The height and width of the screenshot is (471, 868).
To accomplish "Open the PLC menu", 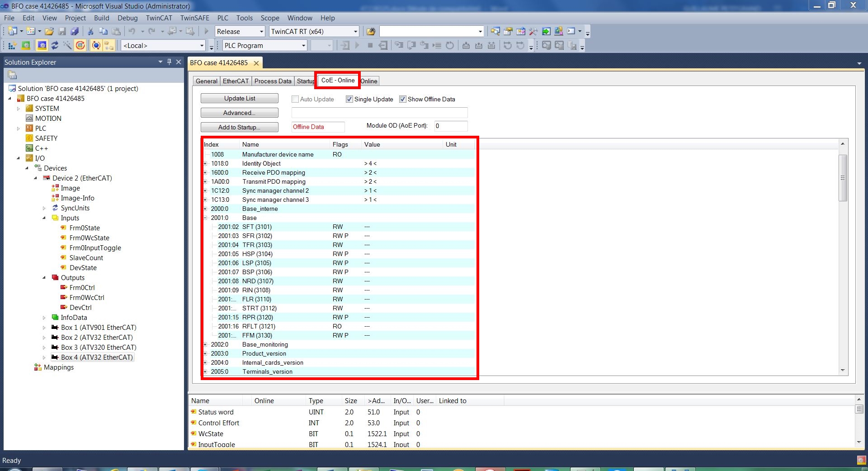I will (x=223, y=18).
